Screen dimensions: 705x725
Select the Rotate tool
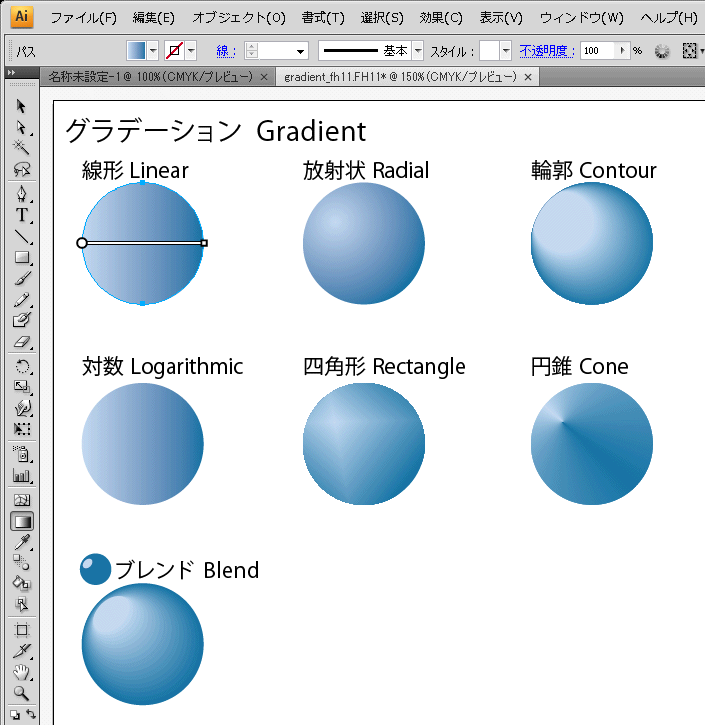coord(21,367)
